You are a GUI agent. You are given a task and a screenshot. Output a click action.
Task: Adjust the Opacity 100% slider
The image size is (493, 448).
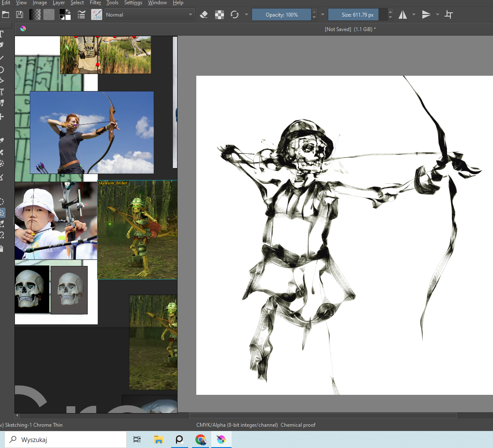tap(281, 14)
